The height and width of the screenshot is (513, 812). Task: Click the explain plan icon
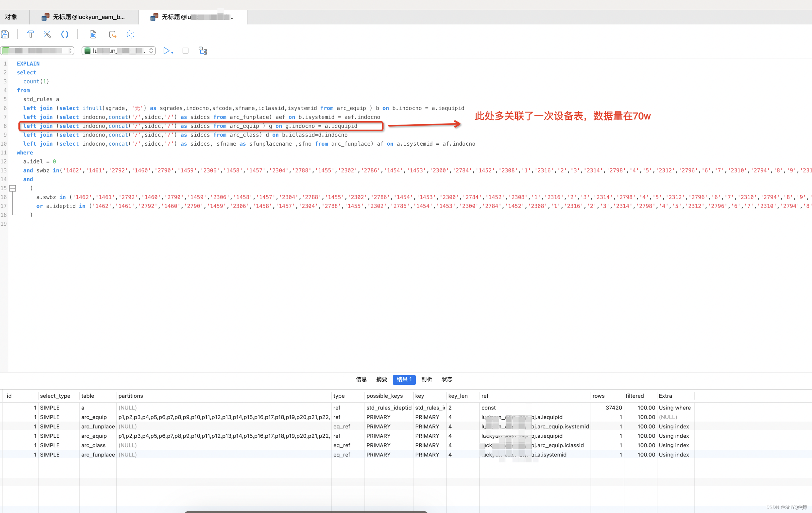[x=203, y=51]
